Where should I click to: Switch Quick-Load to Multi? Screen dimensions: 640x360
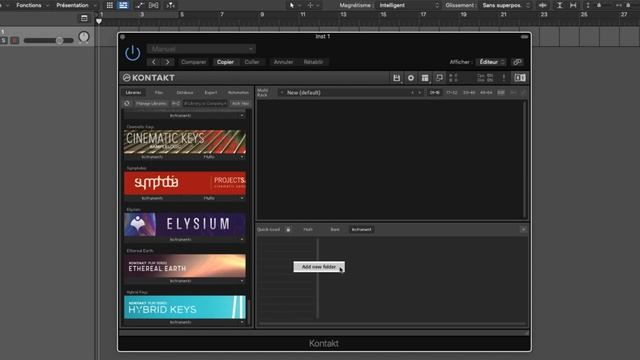click(x=308, y=229)
